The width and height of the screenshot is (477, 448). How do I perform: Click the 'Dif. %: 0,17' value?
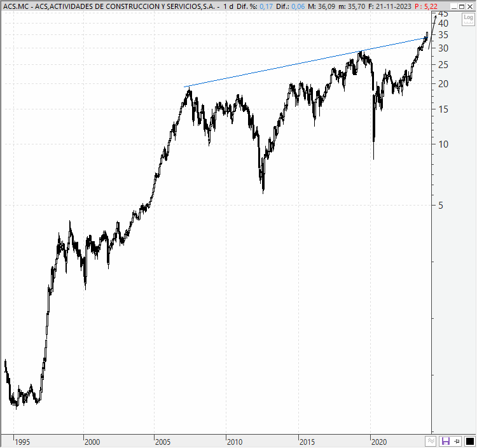(x=254, y=6)
